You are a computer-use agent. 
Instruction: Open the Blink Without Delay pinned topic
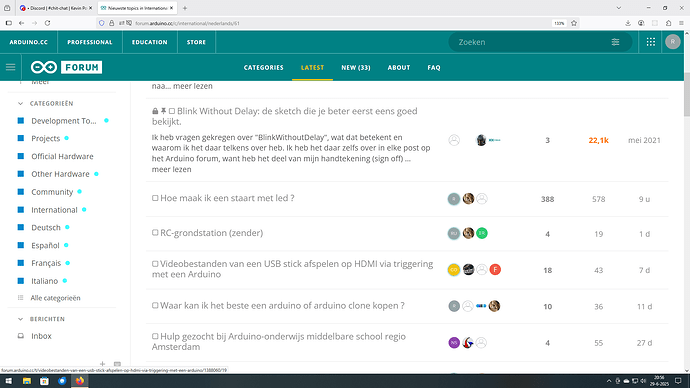(285, 116)
